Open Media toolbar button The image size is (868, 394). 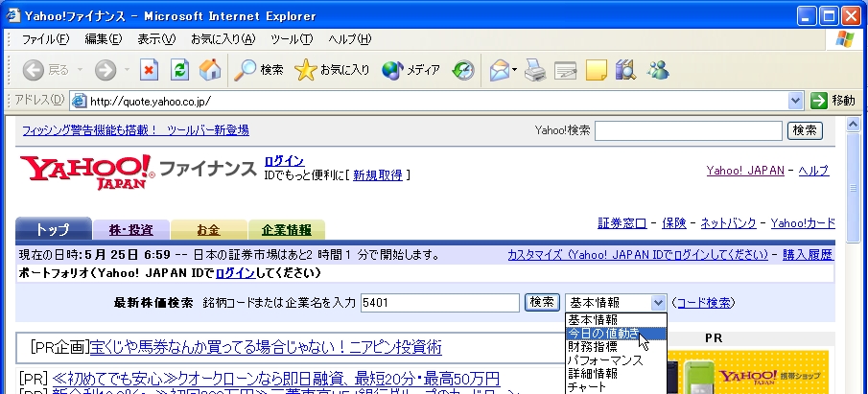(411, 70)
